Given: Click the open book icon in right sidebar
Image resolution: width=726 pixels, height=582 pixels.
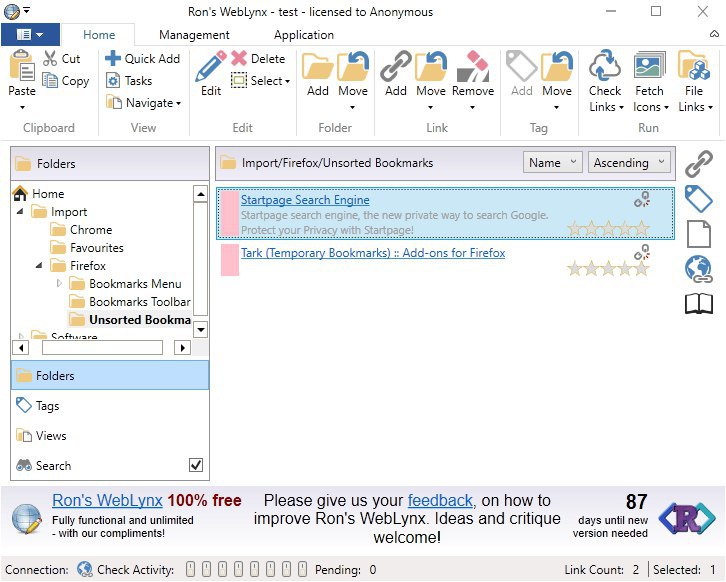Looking at the screenshot, I should click(699, 304).
